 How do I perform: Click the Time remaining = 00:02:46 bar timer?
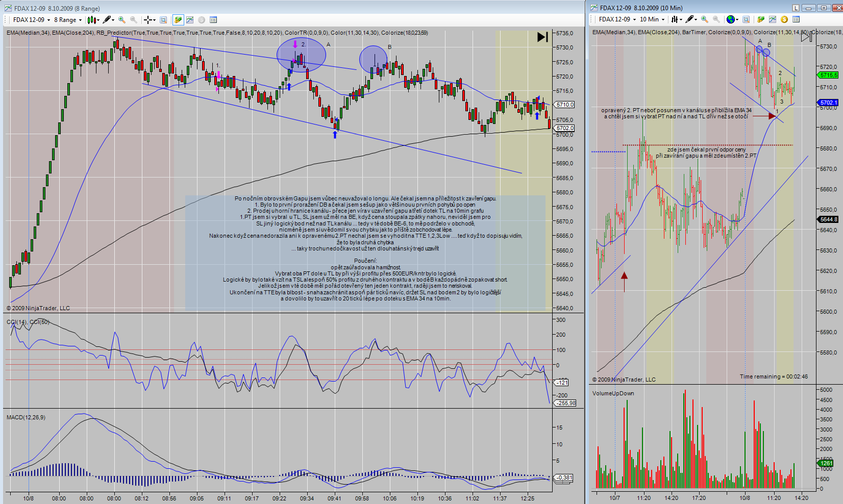tap(774, 376)
